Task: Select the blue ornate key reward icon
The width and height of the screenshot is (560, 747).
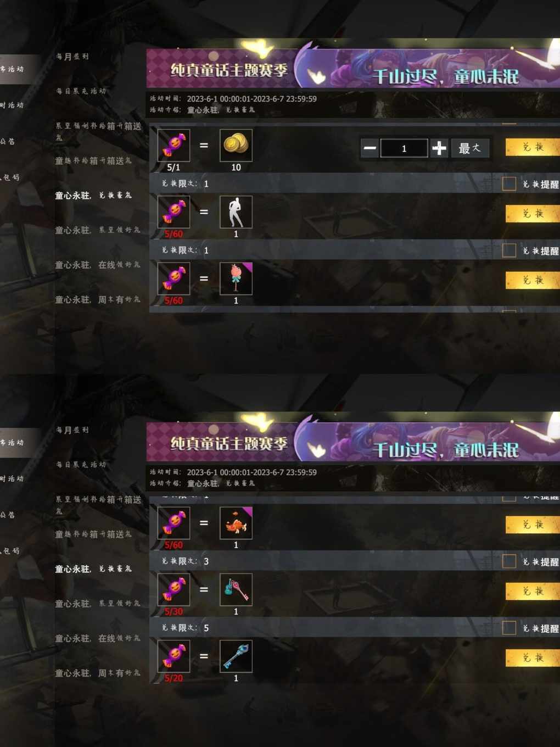Action: (236, 656)
